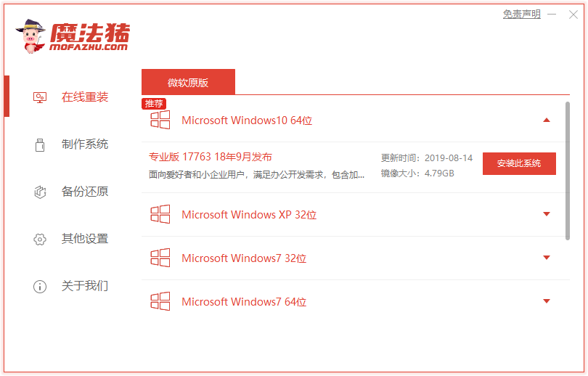Screen dimensions: 588x376
Task: Click the other settings gear icon
Action: [40, 239]
